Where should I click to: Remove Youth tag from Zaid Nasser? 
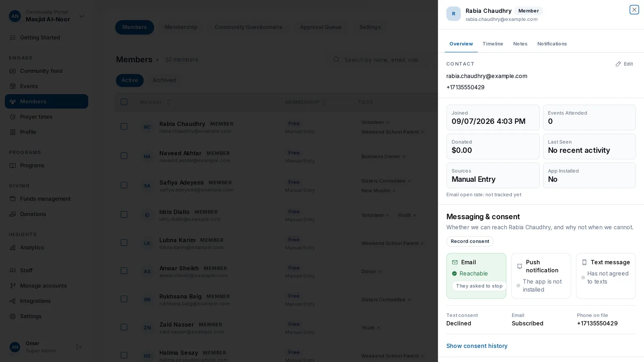(x=378, y=328)
